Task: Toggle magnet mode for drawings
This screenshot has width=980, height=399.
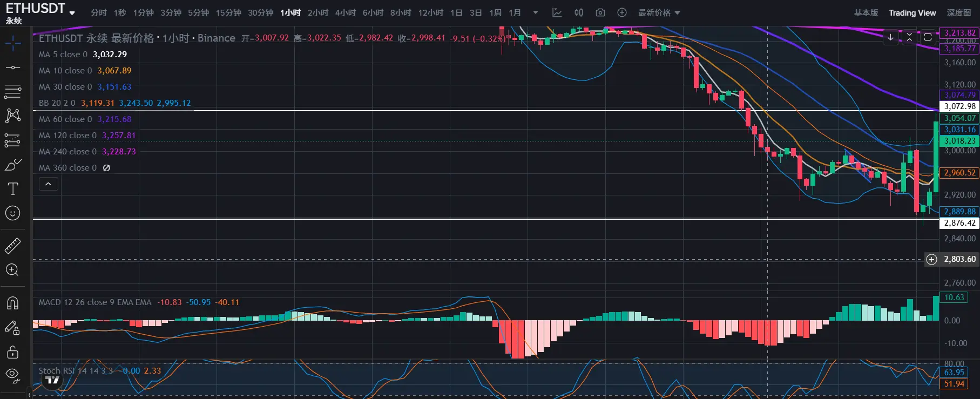Action: [13, 303]
